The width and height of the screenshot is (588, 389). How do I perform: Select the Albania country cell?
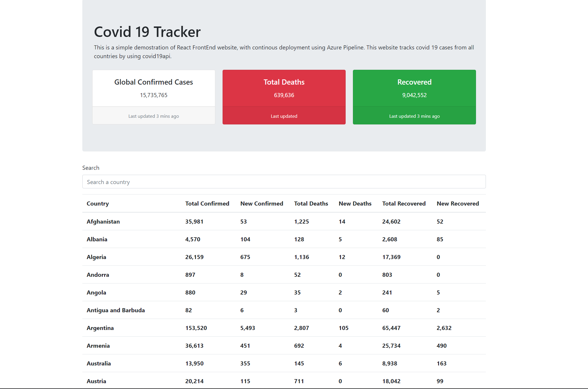coord(97,239)
